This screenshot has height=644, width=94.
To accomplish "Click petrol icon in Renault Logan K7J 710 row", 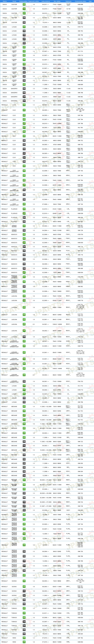I will click(x=24, y=386).
